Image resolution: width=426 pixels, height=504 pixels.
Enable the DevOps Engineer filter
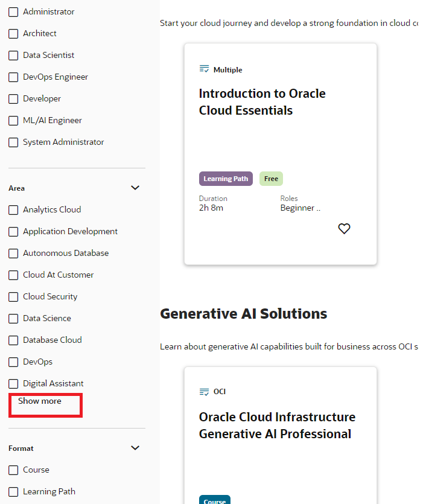pyautogui.click(x=13, y=77)
